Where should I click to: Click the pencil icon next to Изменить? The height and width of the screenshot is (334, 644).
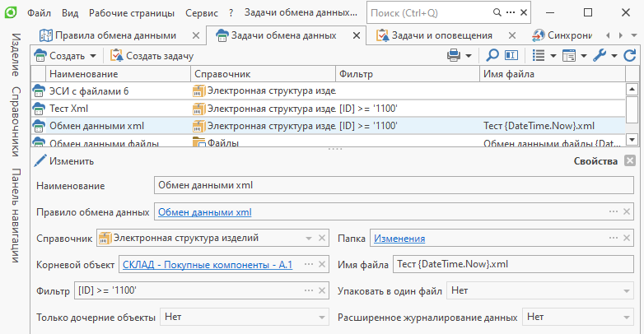pos(40,161)
